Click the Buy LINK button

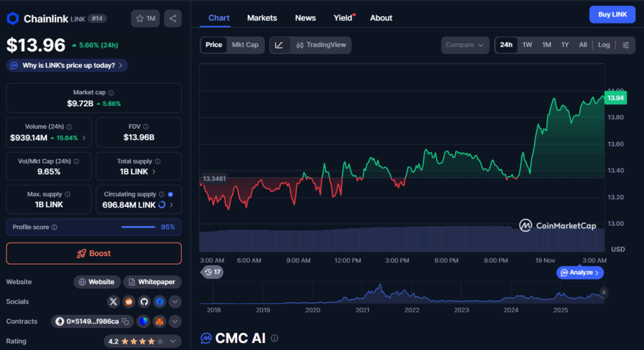pos(612,14)
